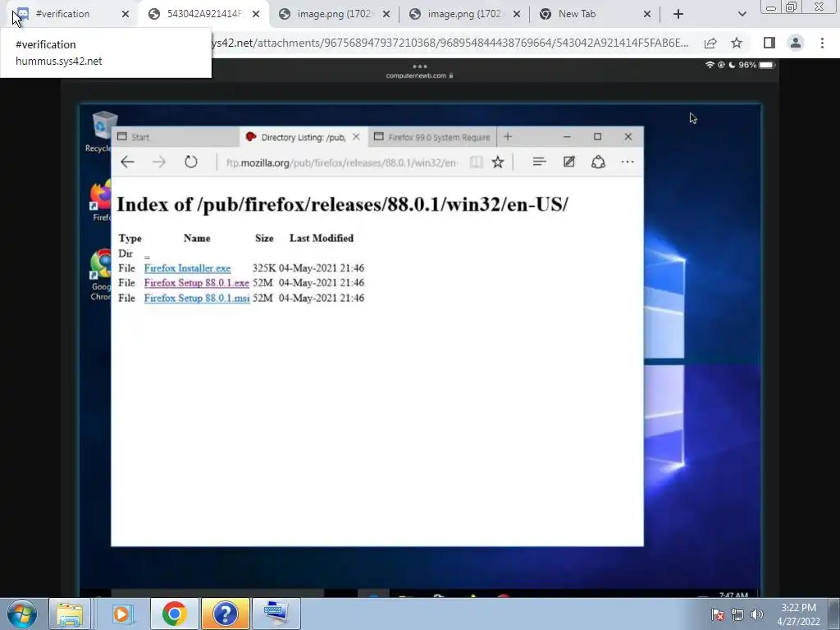Open the Google Chrome desktop shortcut

(101, 274)
